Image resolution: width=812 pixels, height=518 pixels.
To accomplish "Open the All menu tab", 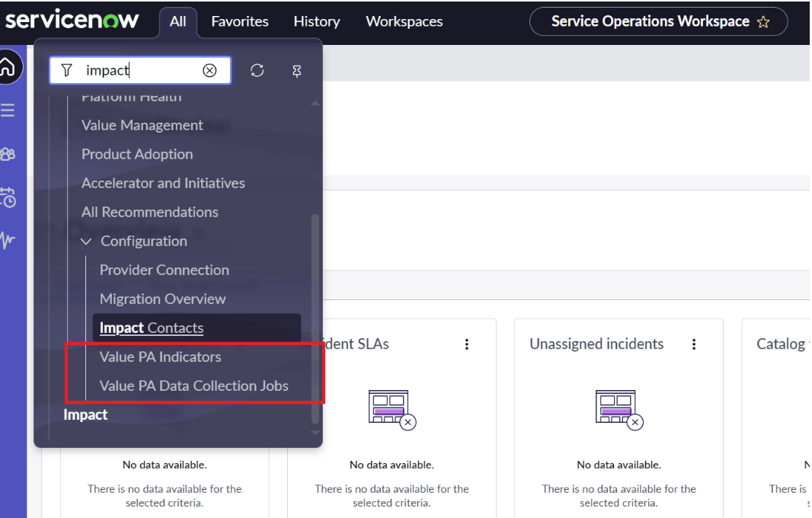I will pos(177,22).
